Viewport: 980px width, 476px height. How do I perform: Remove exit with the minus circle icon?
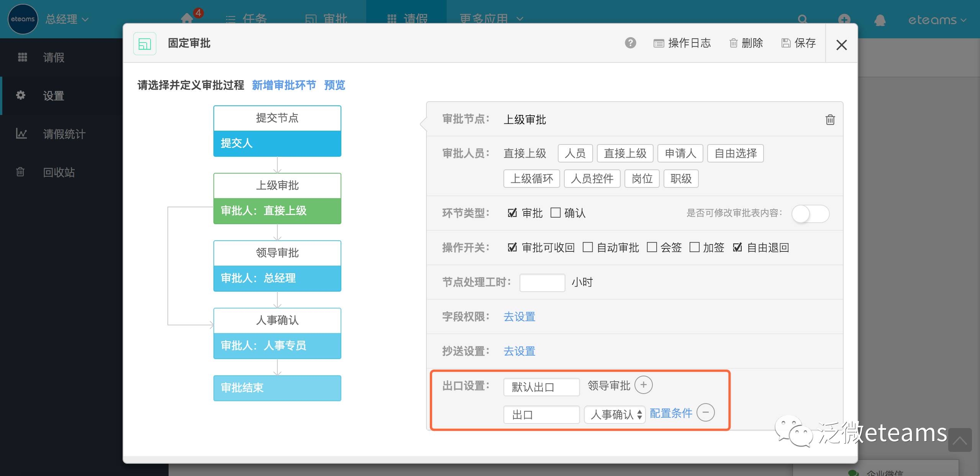point(705,413)
